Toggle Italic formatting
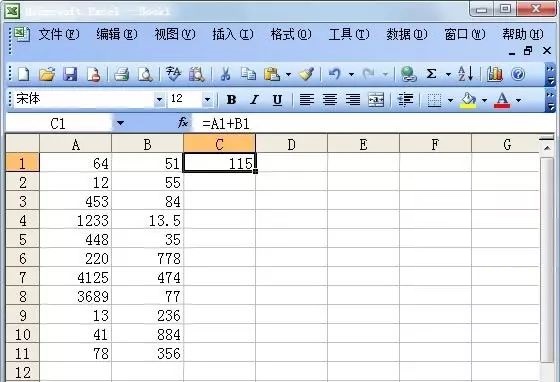Screen dimensions: 560x382 (254, 100)
